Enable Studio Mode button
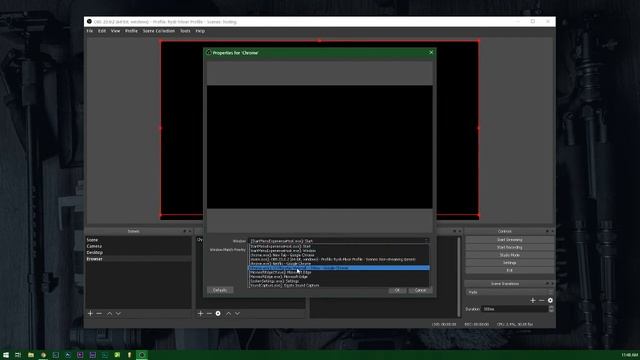The height and width of the screenshot is (360, 640). point(509,255)
